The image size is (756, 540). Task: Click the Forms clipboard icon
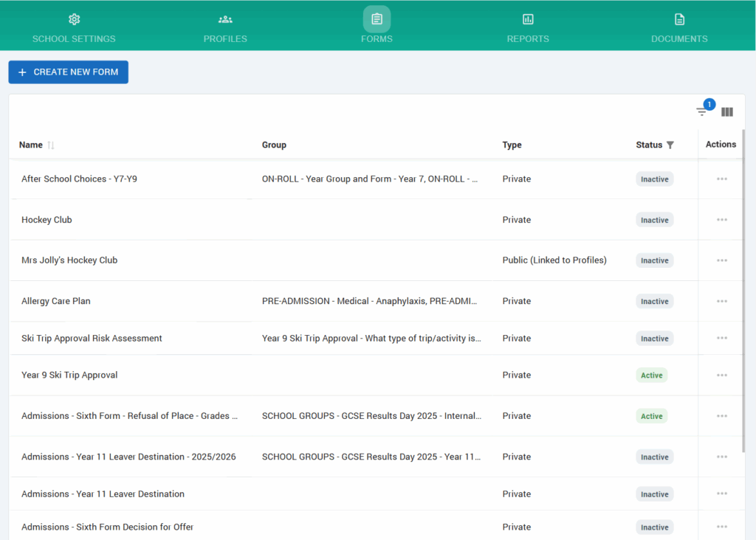(x=377, y=19)
